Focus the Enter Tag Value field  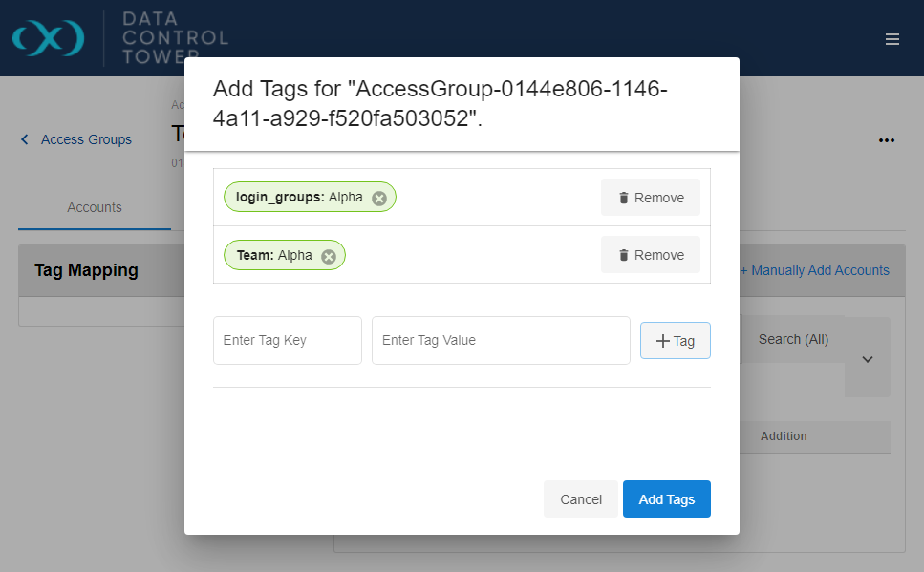tap(501, 341)
